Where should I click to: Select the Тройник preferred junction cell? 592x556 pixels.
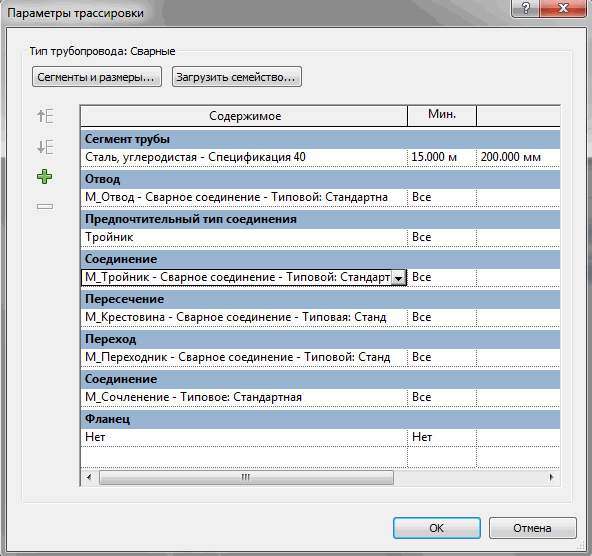click(x=244, y=237)
